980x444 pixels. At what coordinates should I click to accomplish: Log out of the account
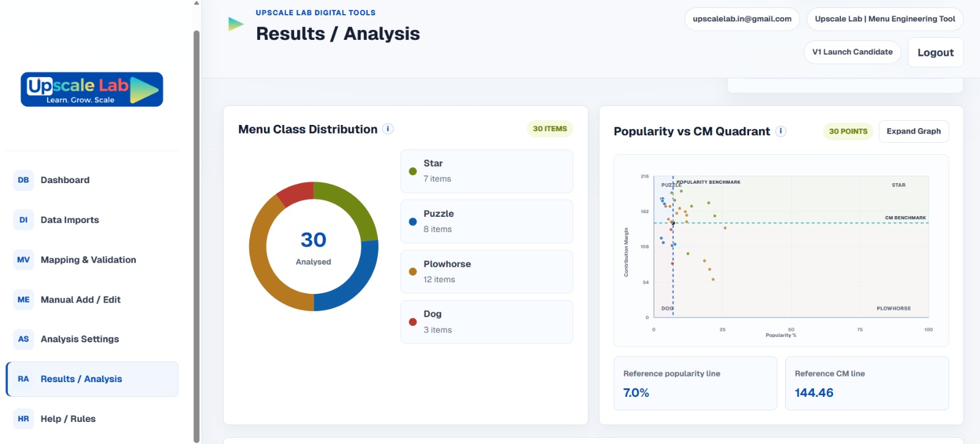point(935,53)
